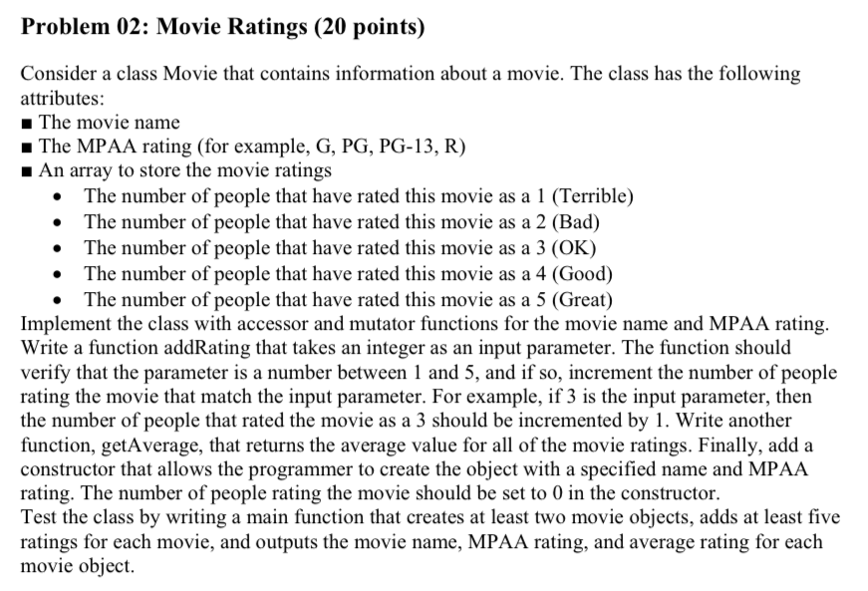Click the MPAA rating example line

[251, 148]
